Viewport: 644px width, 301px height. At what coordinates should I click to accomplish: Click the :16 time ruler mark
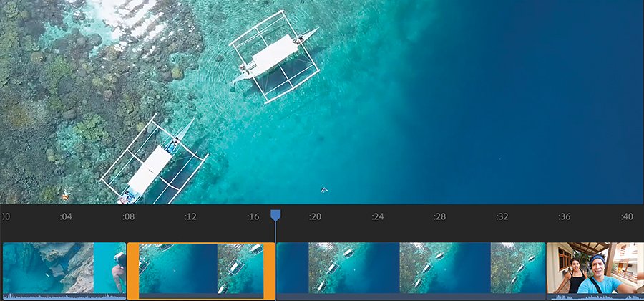(253, 216)
